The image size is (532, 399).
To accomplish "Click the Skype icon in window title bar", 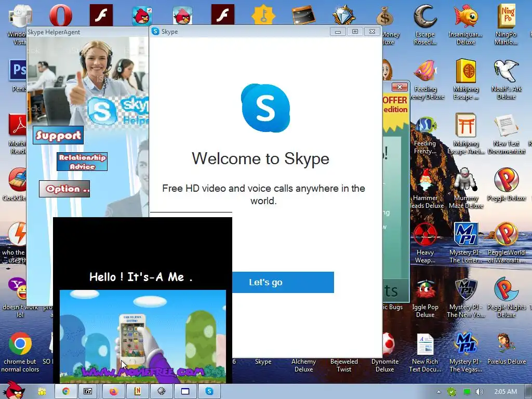I will (155, 32).
